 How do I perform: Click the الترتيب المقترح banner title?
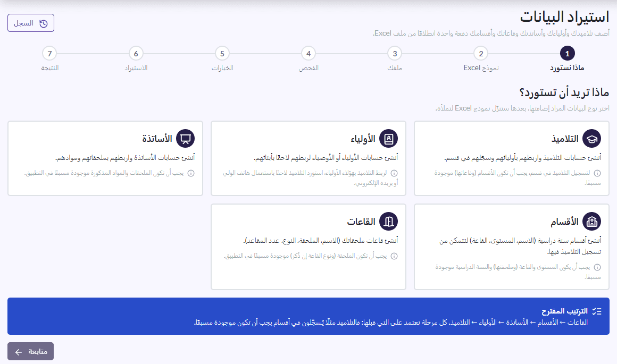pyautogui.click(x=565, y=311)
